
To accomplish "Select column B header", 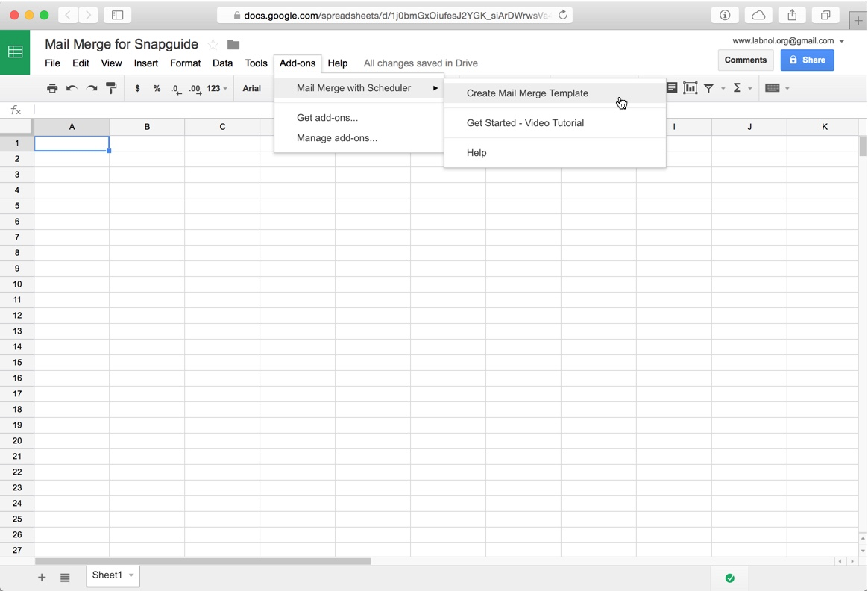I will tap(147, 127).
